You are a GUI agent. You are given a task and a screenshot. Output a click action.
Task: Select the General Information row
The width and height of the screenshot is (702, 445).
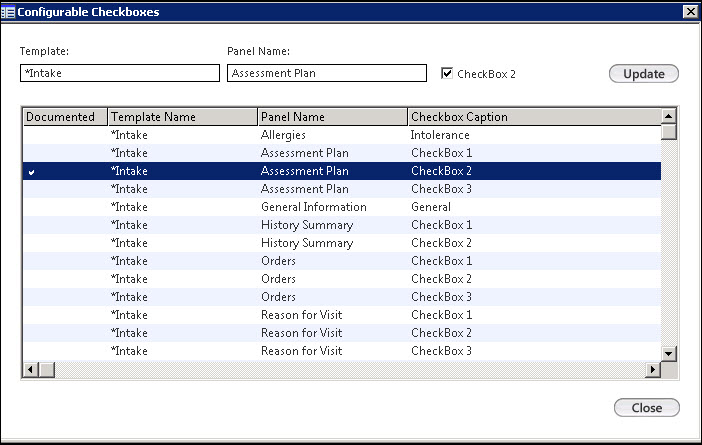(342, 207)
